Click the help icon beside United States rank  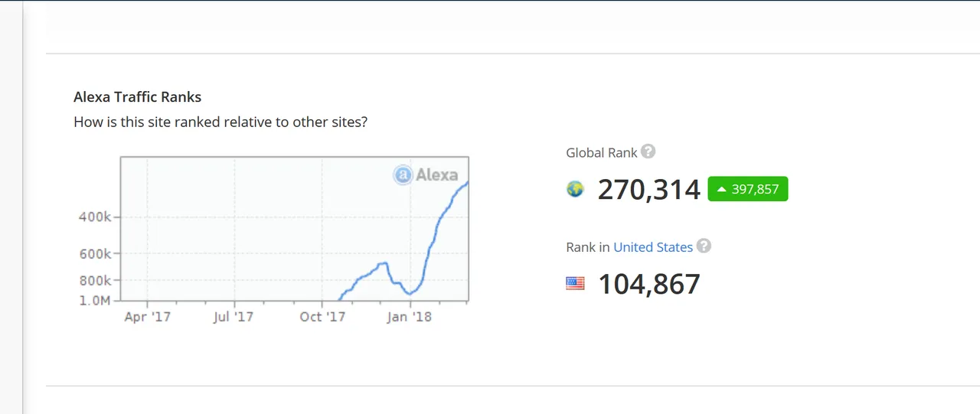[x=704, y=246]
